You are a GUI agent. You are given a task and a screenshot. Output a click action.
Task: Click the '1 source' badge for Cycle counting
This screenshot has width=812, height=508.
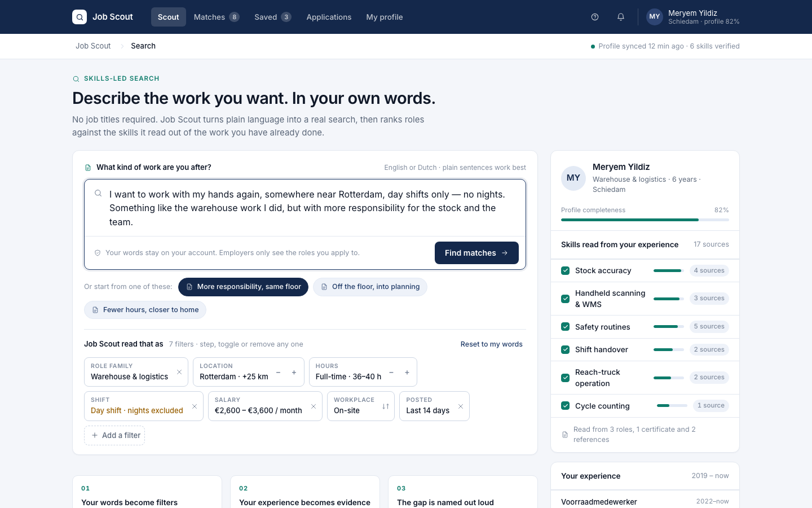[x=711, y=406]
